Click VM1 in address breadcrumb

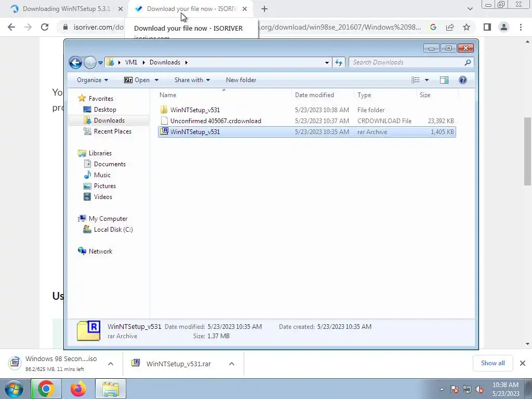(x=131, y=62)
